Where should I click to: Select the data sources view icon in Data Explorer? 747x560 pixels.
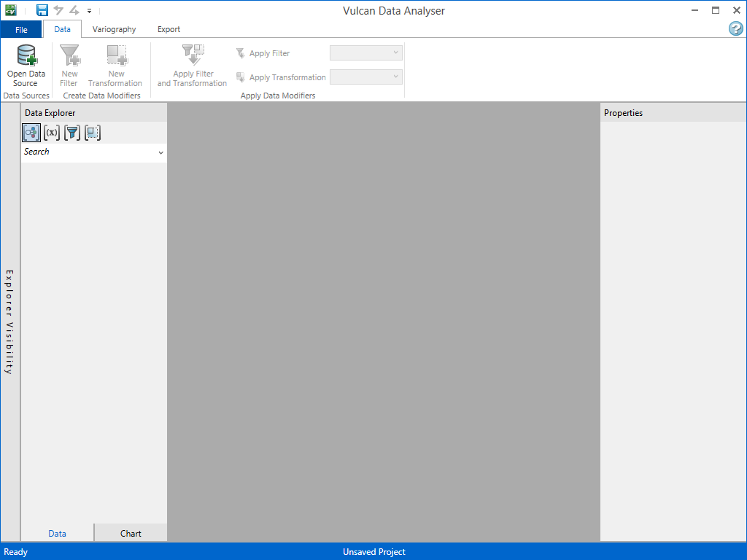[x=31, y=133]
